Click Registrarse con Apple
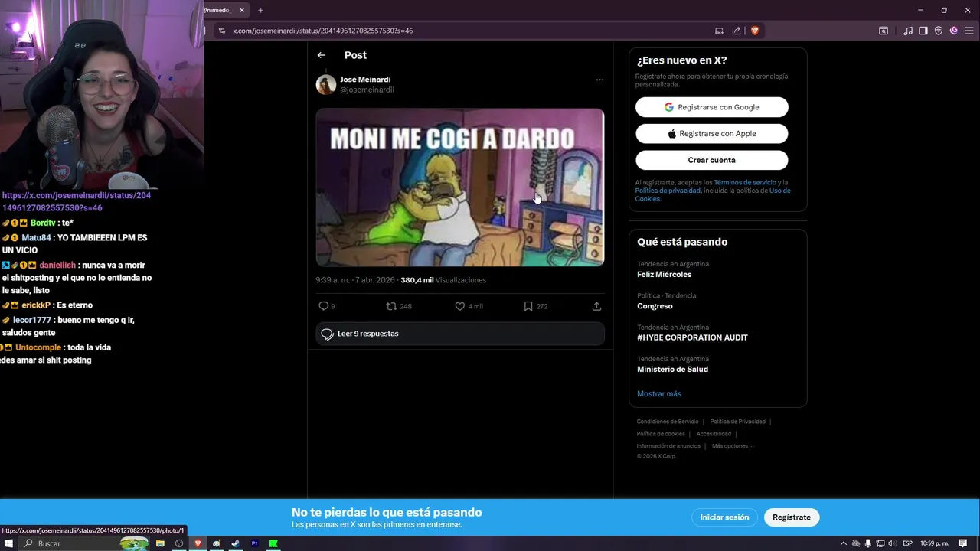The height and width of the screenshot is (551, 980). pyautogui.click(x=711, y=133)
